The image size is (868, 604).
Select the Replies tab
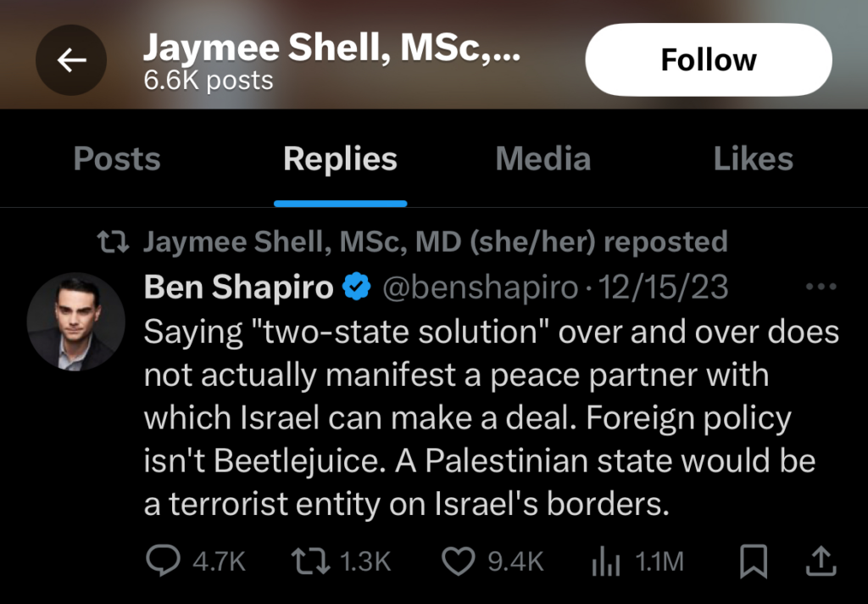coord(339,159)
